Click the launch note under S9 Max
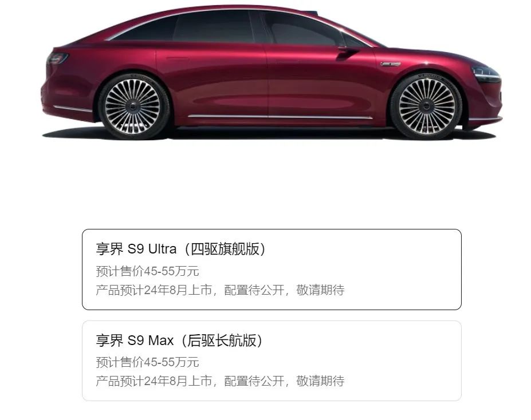The height and width of the screenshot is (420, 531). pos(220,381)
